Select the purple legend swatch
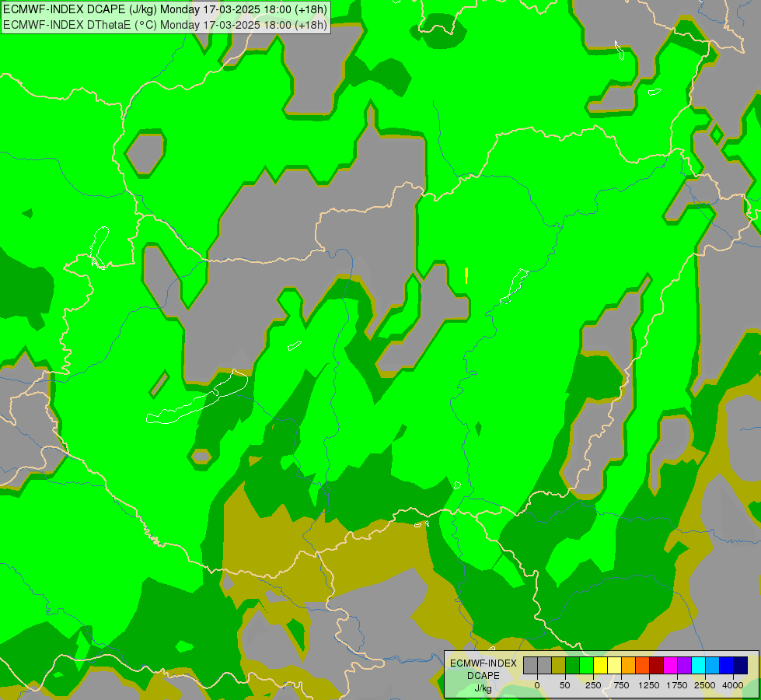The width and height of the screenshot is (761, 700). pyautogui.click(x=685, y=665)
